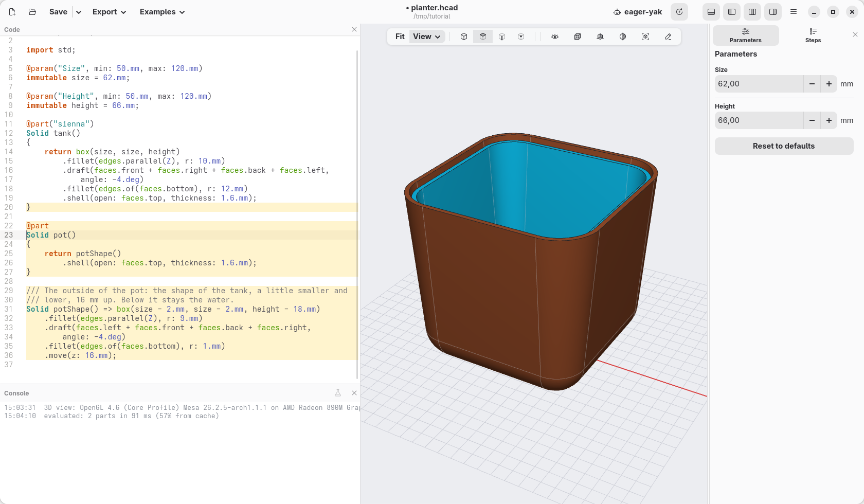Image resolution: width=864 pixels, height=504 pixels.
Task: Create a new file with the document icon
Action: pos(12,12)
